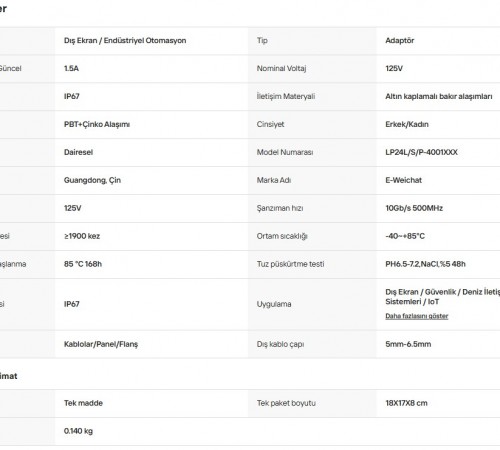This screenshot has height=450, width=500.
Task: Click the '10Gb/s 500MHz' transmission speed
Action: [414, 208]
